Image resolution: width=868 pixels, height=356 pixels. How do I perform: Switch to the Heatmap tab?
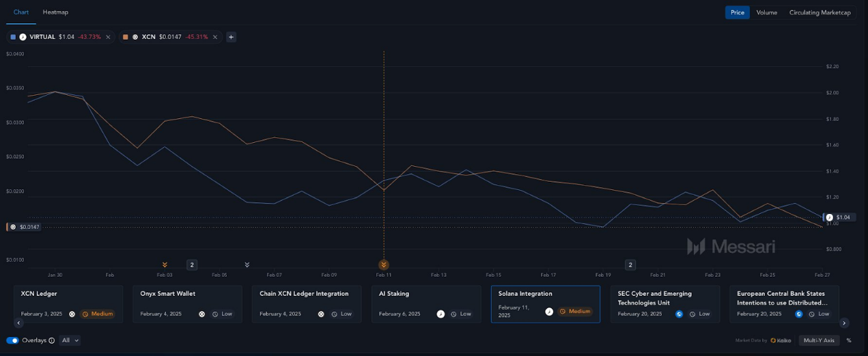point(55,12)
